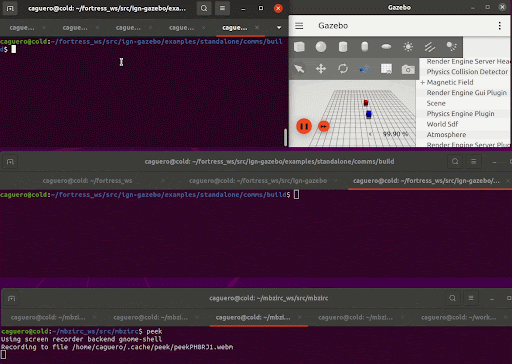Open the snap settings tool in Gazebo
This screenshot has width=512, height=364.
pos(365,69)
